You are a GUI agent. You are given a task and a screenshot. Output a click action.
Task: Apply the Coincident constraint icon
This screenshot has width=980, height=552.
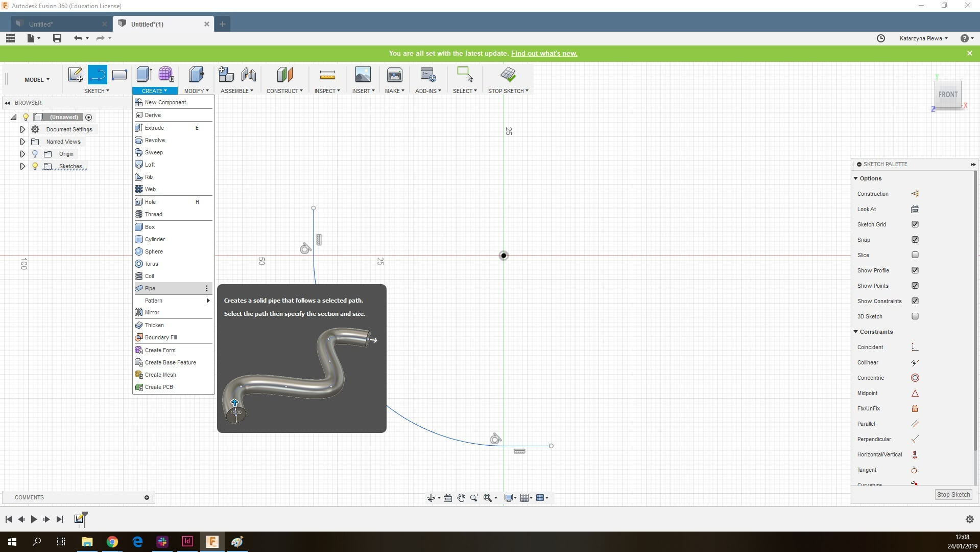tap(915, 347)
